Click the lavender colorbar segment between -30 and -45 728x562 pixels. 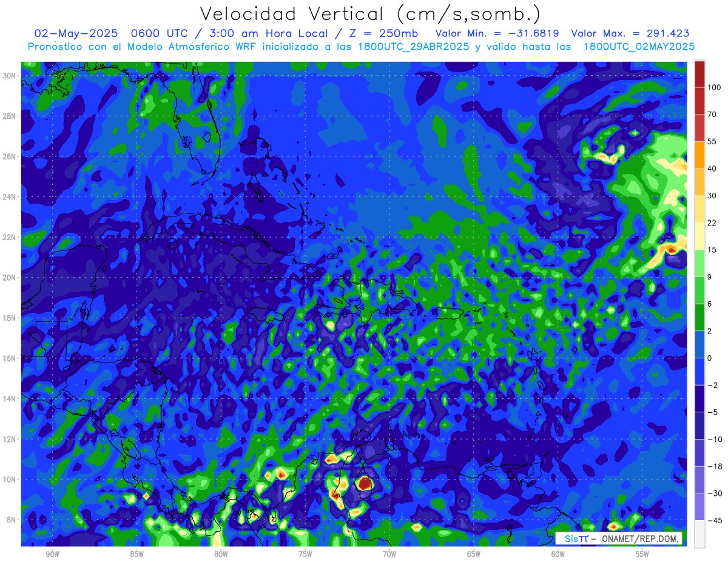(699, 507)
